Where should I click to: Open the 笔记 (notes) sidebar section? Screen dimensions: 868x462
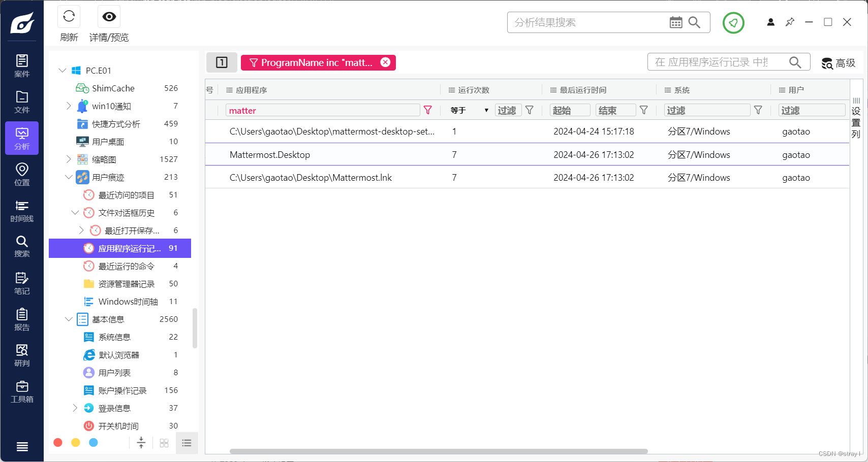coord(22,283)
